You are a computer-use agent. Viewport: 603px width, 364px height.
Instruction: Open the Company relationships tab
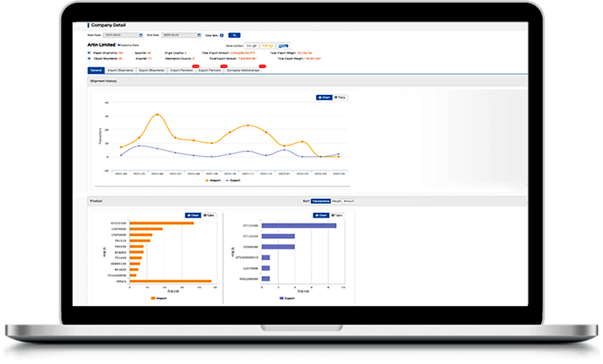point(243,70)
